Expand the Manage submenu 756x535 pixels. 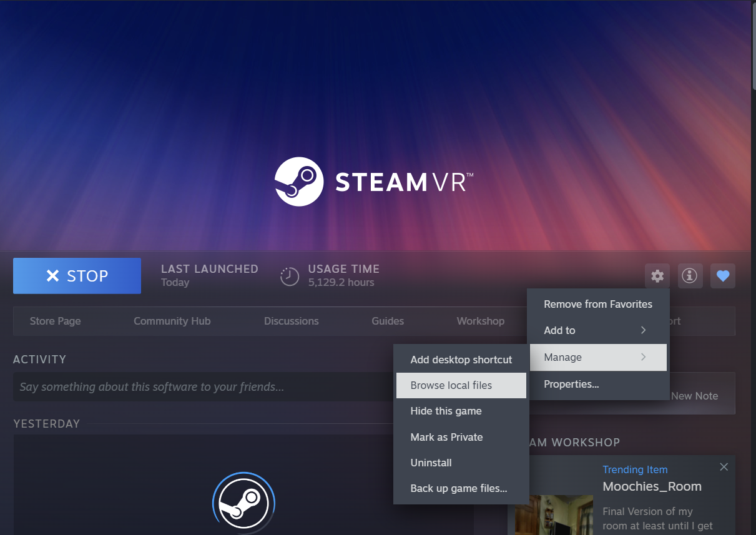click(x=597, y=357)
